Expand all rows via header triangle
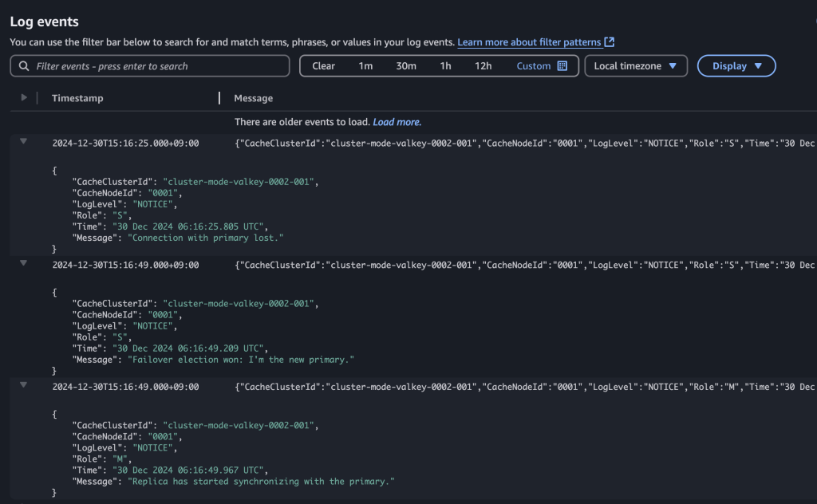Screen dimensions: 817x504 pos(23,97)
